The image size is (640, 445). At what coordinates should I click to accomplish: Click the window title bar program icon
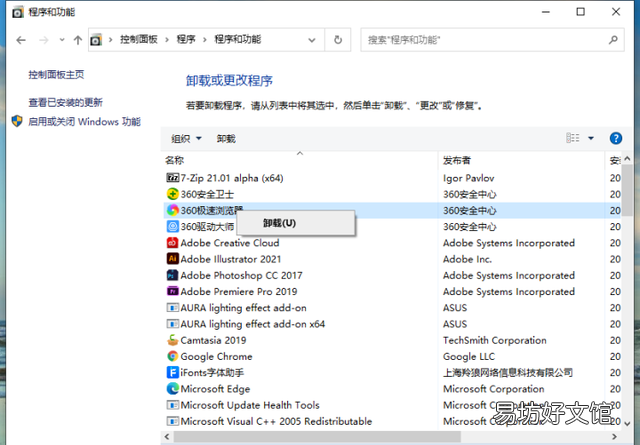(x=18, y=12)
